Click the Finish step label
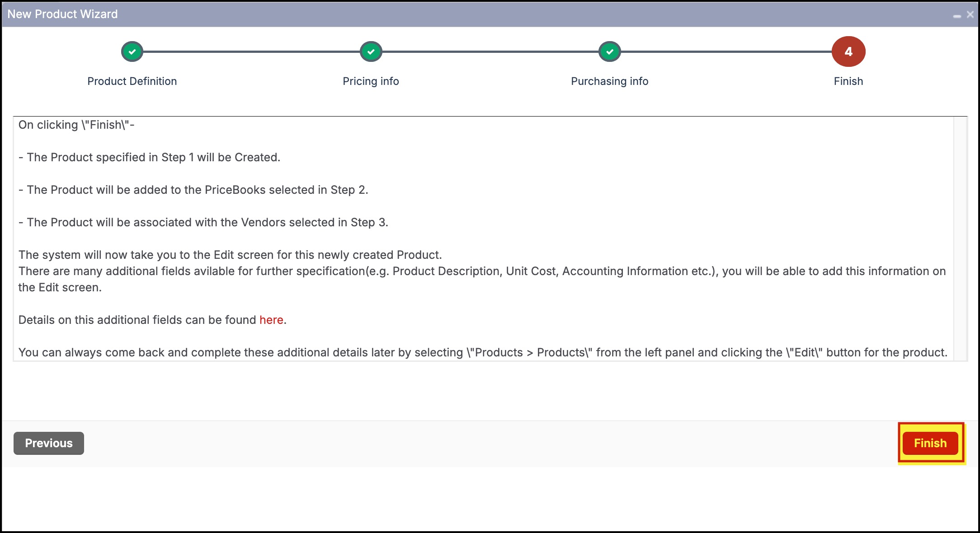The width and height of the screenshot is (980, 533). pos(848,81)
